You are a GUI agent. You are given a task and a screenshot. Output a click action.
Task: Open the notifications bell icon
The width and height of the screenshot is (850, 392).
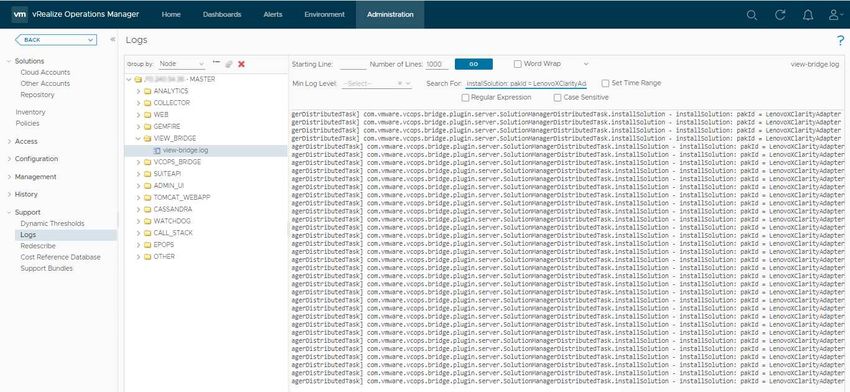(x=808, y=15)
